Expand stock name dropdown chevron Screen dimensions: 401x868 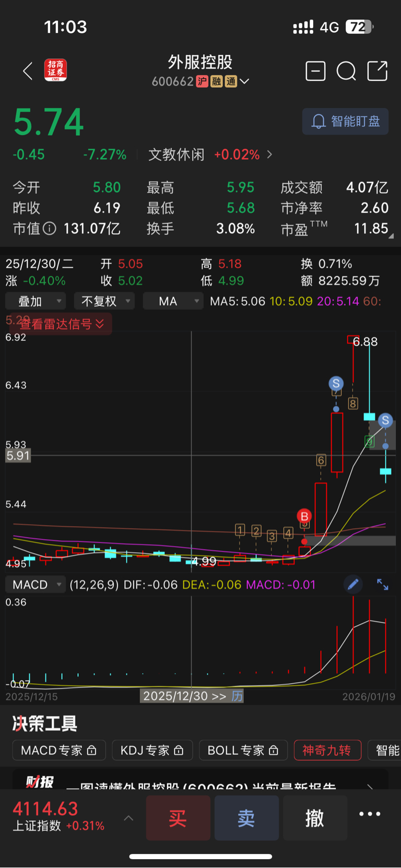pos(244,81)
